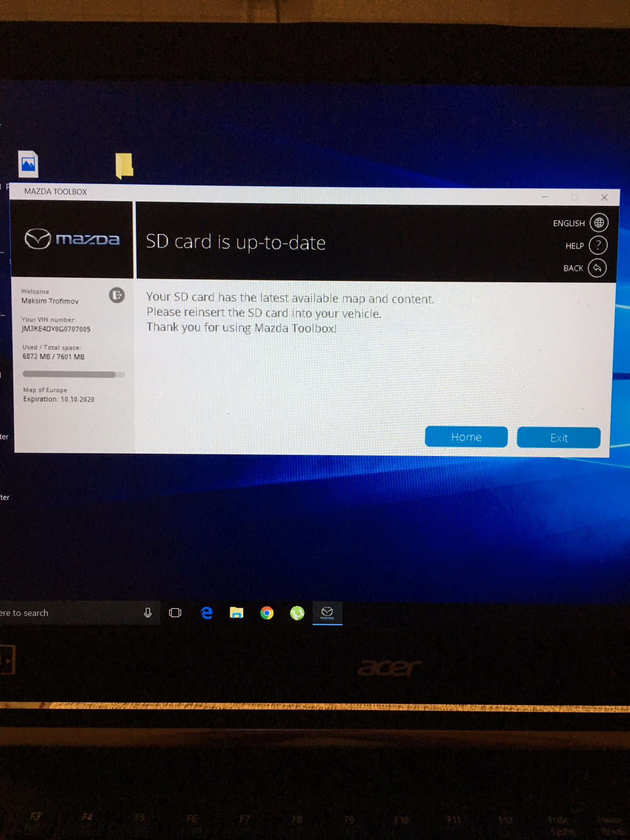Click the '6872 MB / 7601 MB' text
This screenshot has height=840, width=630.
[x=53, y=357]
